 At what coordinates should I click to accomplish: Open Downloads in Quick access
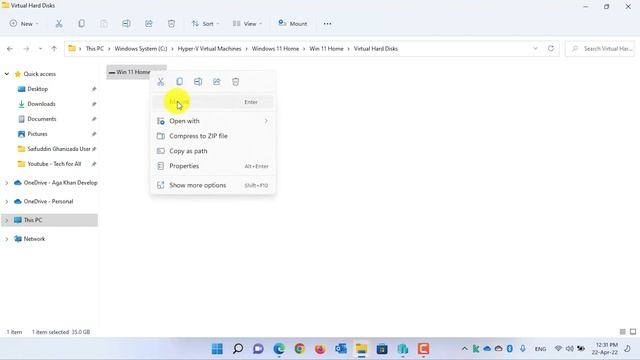coord(41,104)
